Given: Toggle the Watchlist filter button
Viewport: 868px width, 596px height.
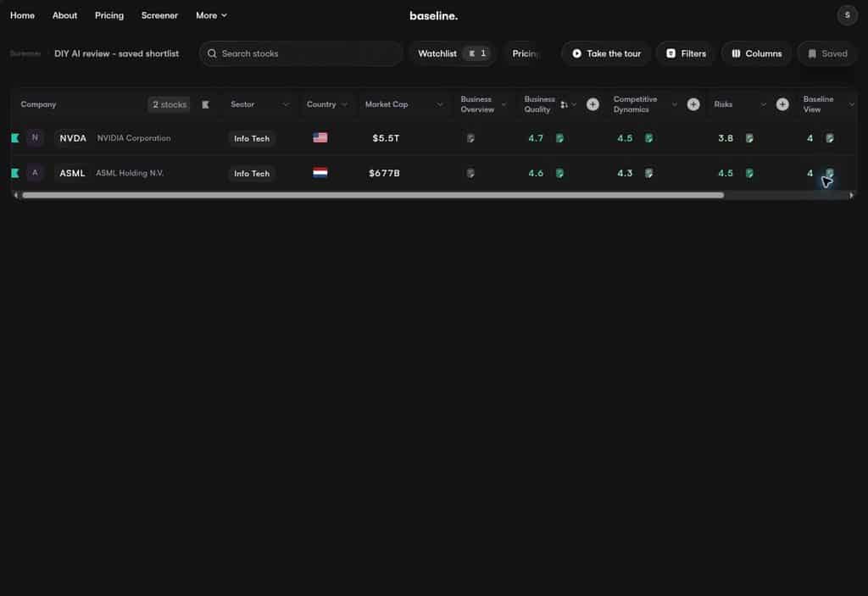Looking at the screenshot, I should (453, 53).
